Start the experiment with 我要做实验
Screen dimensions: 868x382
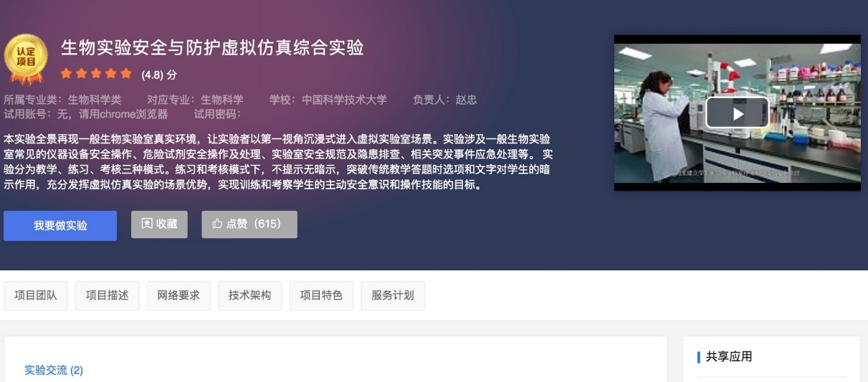pos(60,226)
